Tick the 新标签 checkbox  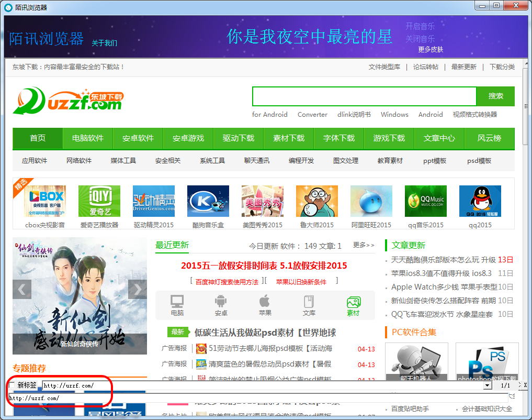tap(12, 385)
